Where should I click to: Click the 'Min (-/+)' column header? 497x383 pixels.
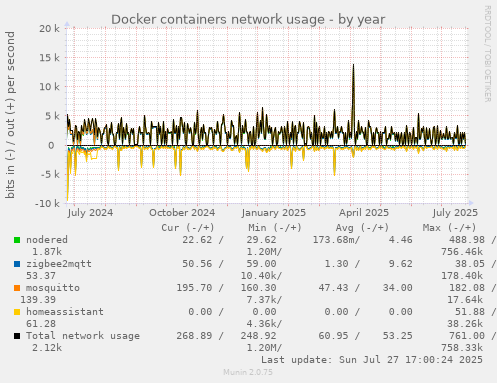click(x=275, y=228)
